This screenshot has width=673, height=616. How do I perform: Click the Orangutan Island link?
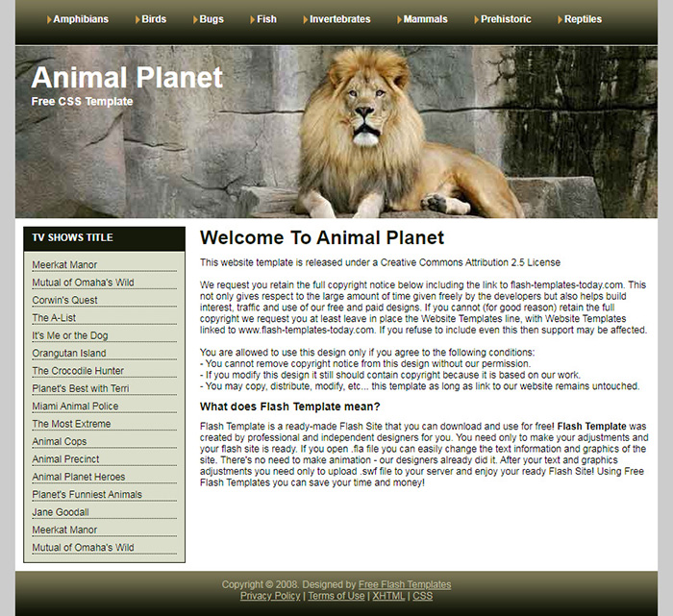click(69, 353)
